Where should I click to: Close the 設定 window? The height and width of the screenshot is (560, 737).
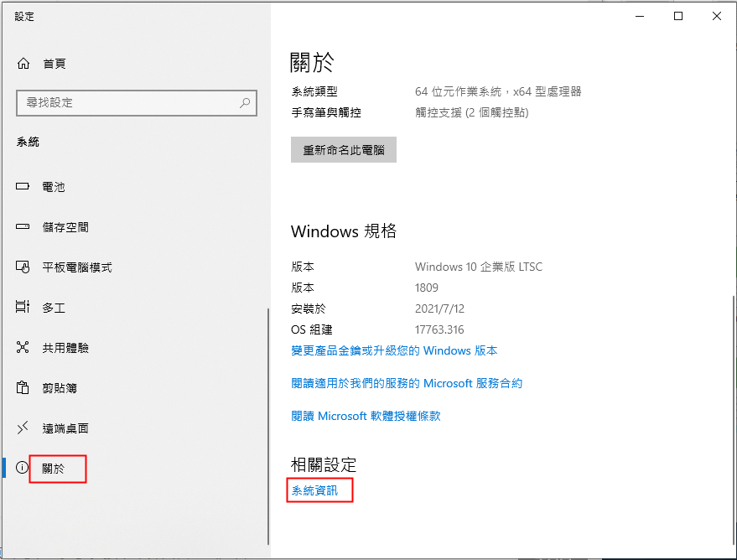pyautogui.click(x=717, y=16)
